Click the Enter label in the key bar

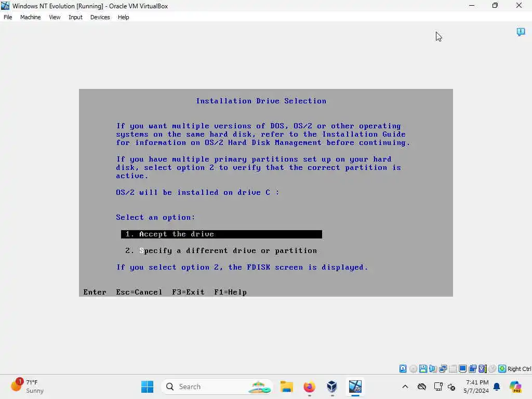[x=95, y=292]
